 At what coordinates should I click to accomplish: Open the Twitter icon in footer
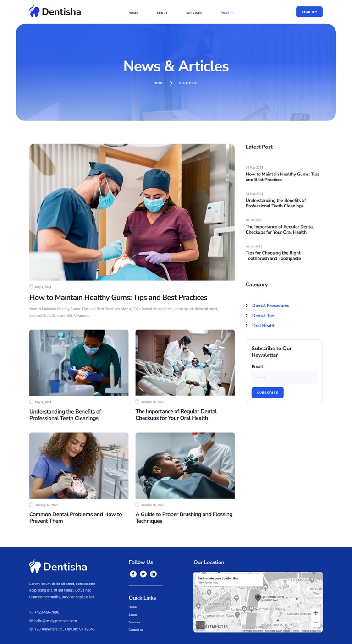pyautogui.click(x=143, y=574)
